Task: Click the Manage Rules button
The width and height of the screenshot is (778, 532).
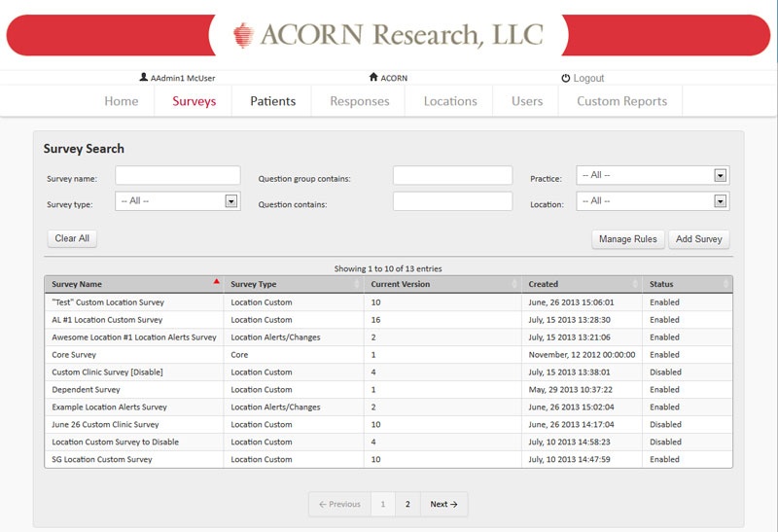Action: pyautogui.click(x=627, y=239)
